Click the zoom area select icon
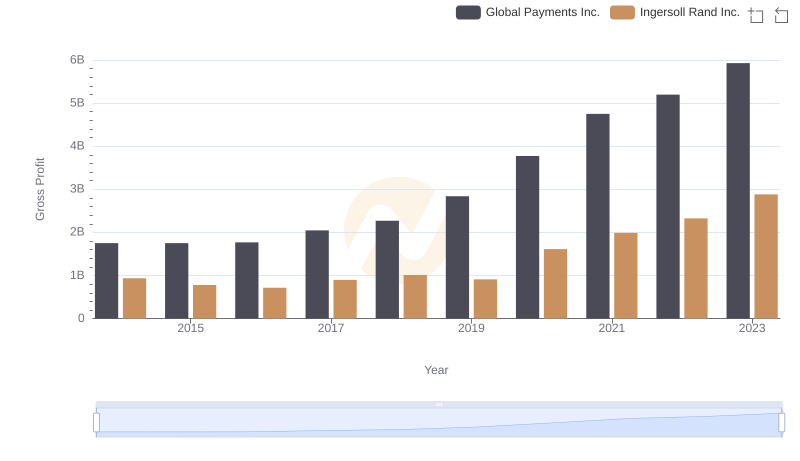Image resolution: width=800 pixels, height=461 pixels. (756, 15)
